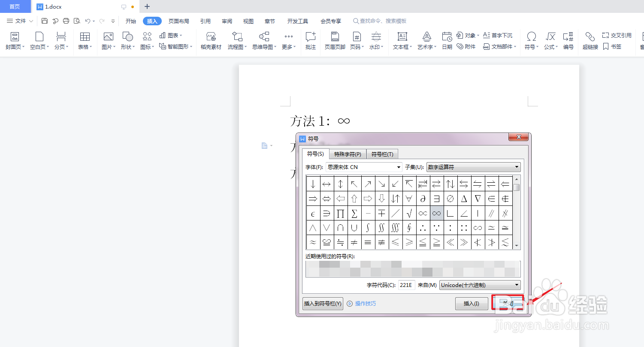Insert the date (日期)
The width and height of the screenshot is (644, 347).
[447, 41]
